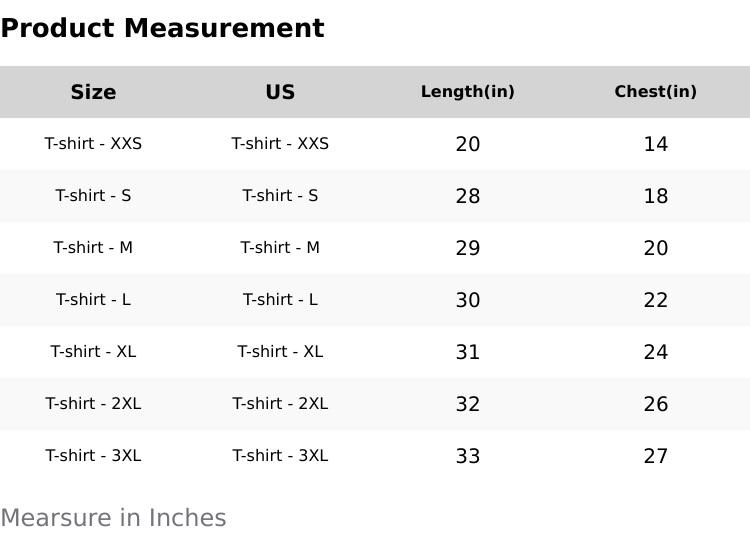Click the length value 29 for size M
This screenshot has height=554, width=750.
click(467, 248)
